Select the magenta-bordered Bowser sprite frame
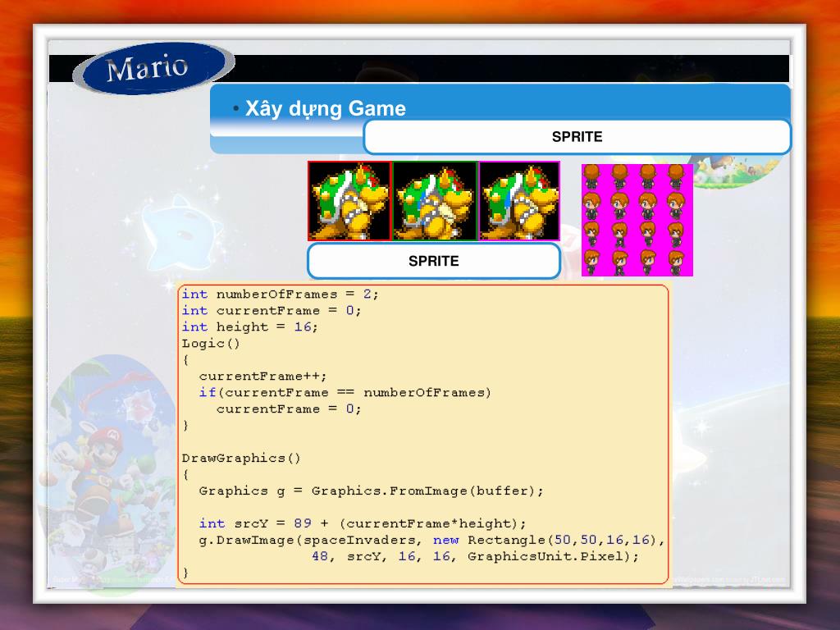The height and width of the screenshot is (630, 840). [x=519, y=201]
